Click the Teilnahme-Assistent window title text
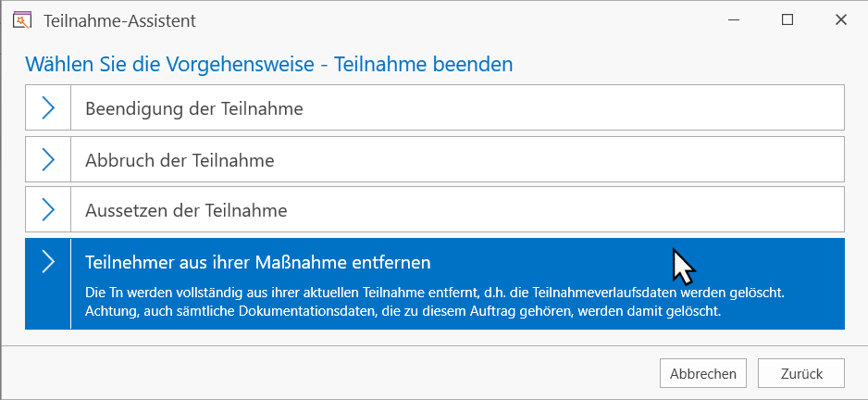Viewport: 868px width, 400px height. [x=119, y=21]
